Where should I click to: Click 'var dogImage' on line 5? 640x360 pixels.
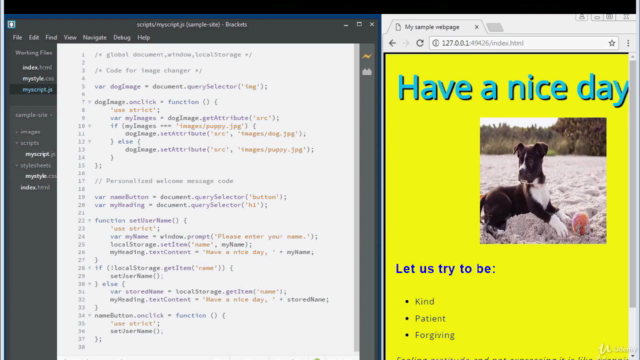(x=118, y=87)
